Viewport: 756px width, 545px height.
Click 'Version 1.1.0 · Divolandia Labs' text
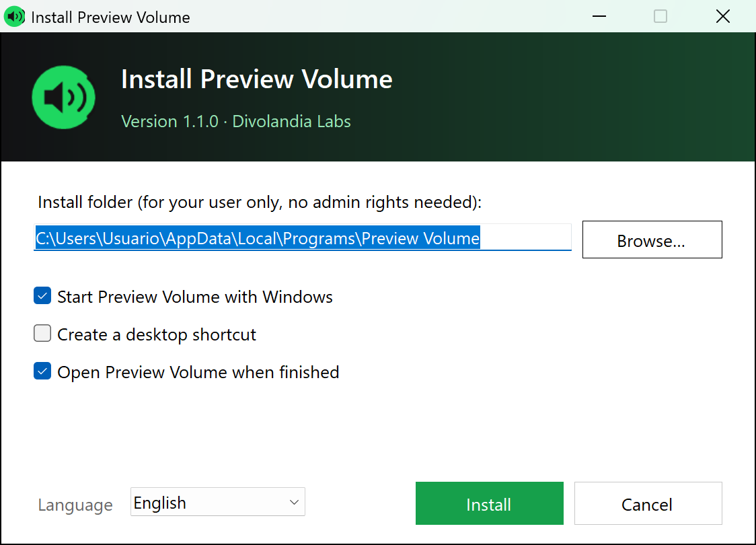click(236, 122)
